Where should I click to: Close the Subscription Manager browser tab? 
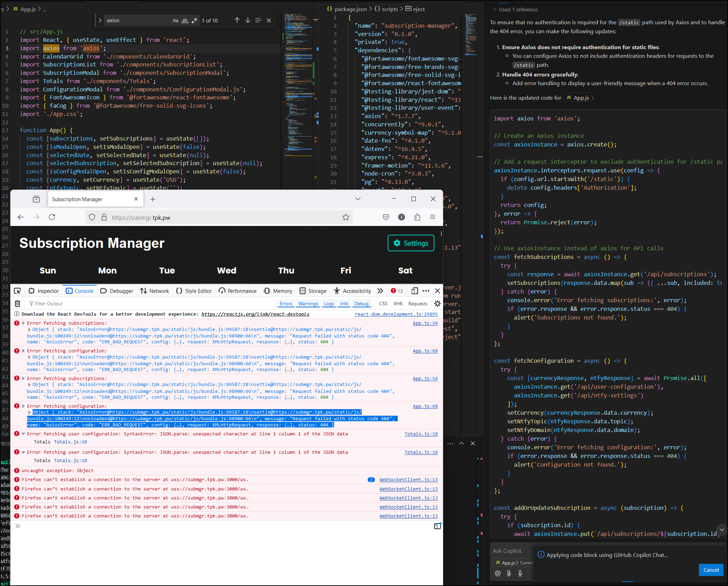coord(136,199)
